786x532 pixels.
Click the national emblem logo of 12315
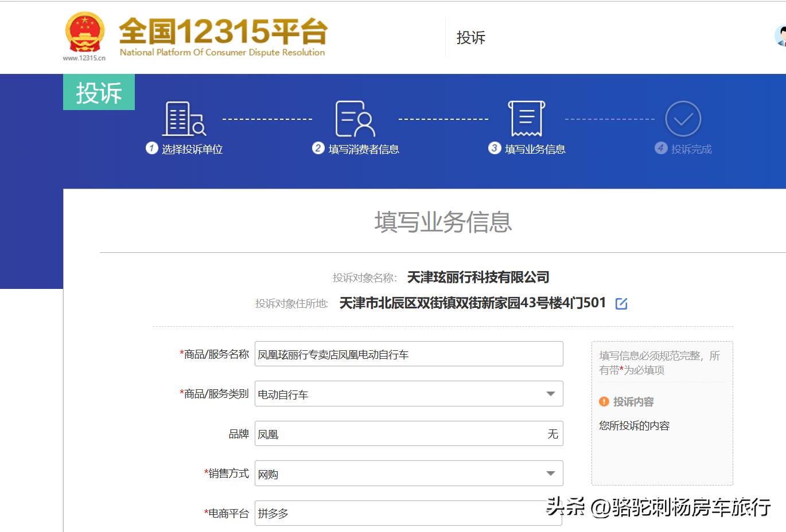(85, 33)
